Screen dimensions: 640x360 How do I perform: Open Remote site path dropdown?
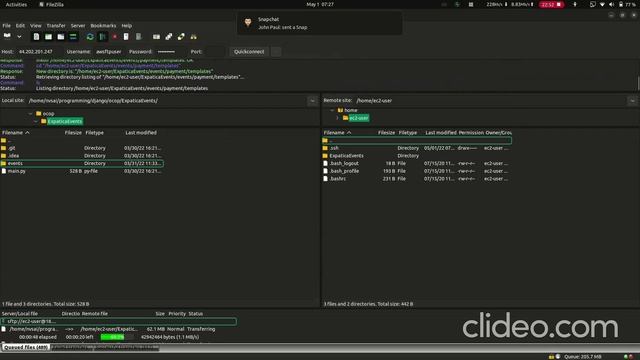click(x=632, y=100)
